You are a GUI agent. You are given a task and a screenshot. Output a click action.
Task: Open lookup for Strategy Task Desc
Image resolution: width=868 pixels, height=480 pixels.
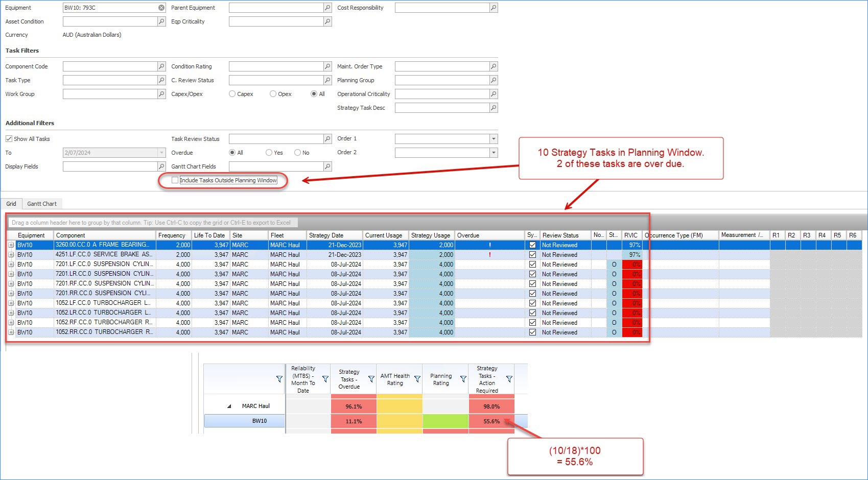tap(494, 108)
